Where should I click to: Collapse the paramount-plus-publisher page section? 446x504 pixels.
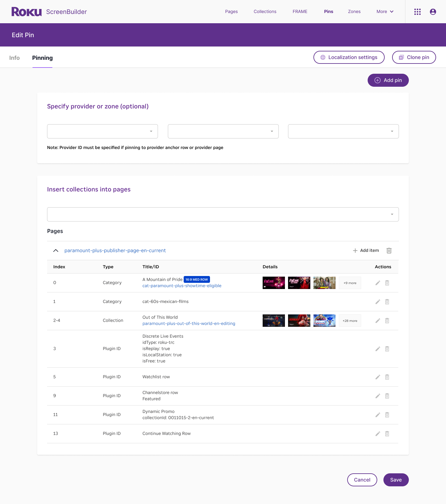[x=56, y=251]
